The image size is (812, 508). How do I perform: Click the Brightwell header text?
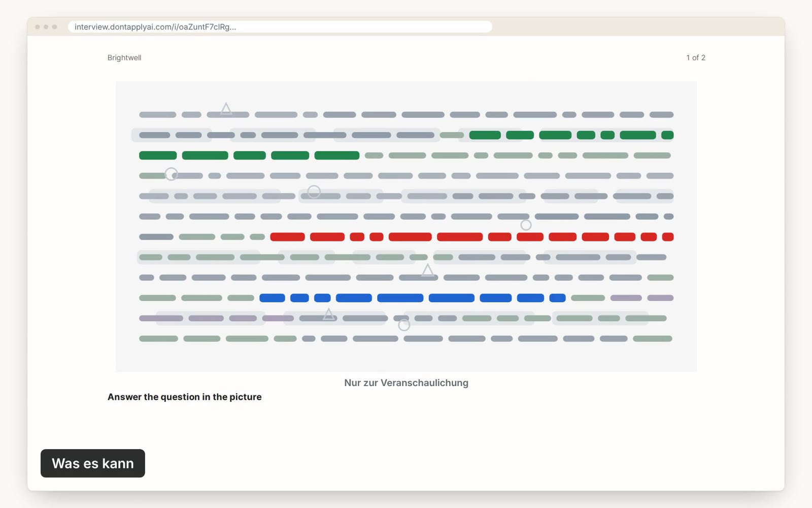pyautogui.click(x=124, y=58)
